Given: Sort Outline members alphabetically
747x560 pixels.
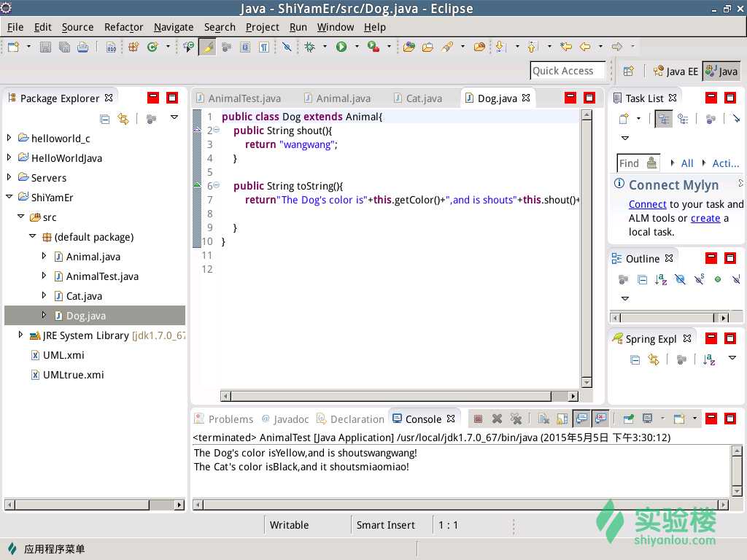Looking at the screenshot, I should click(x=661, y=279).
